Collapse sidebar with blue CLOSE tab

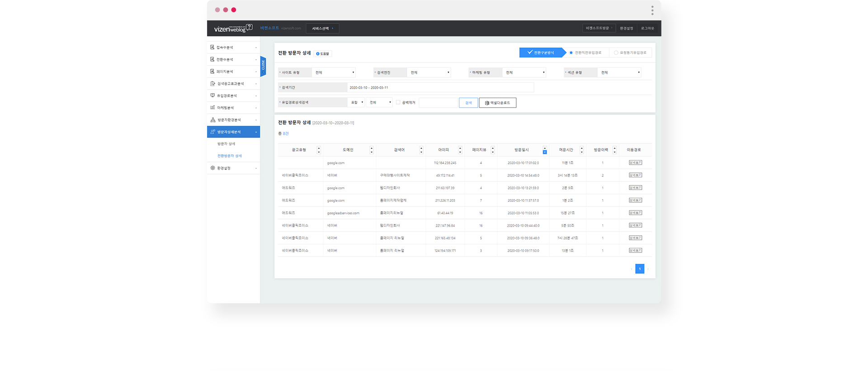coord(263,67)
